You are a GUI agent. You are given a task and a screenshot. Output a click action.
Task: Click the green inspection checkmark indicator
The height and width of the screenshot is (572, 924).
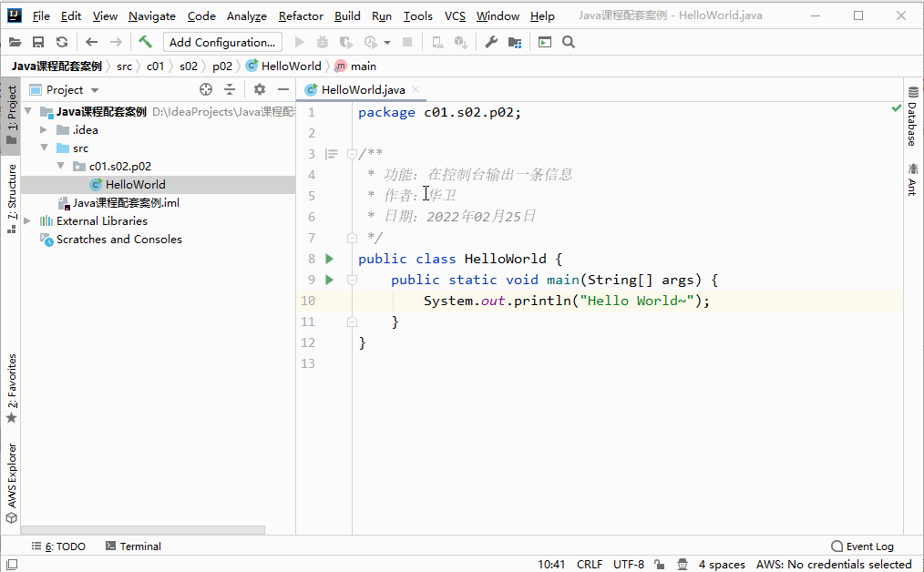click(x=897, y=107)
